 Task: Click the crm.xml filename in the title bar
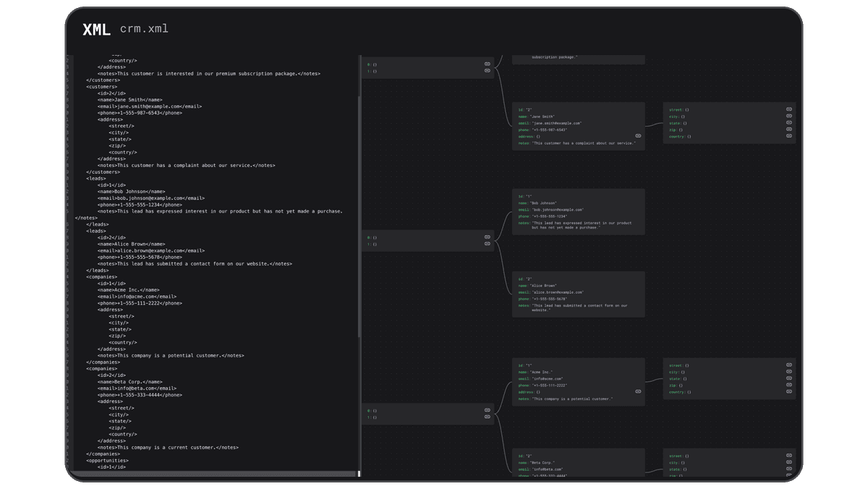144,30
